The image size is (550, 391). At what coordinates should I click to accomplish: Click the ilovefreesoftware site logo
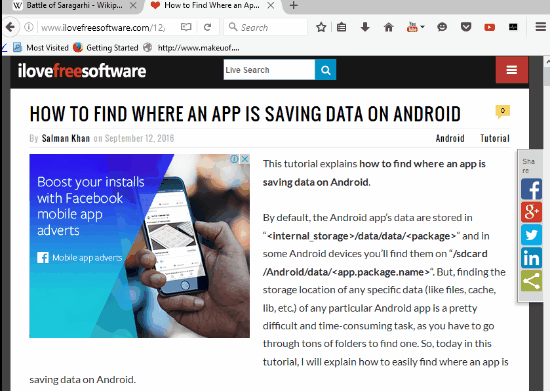(82, 71)
